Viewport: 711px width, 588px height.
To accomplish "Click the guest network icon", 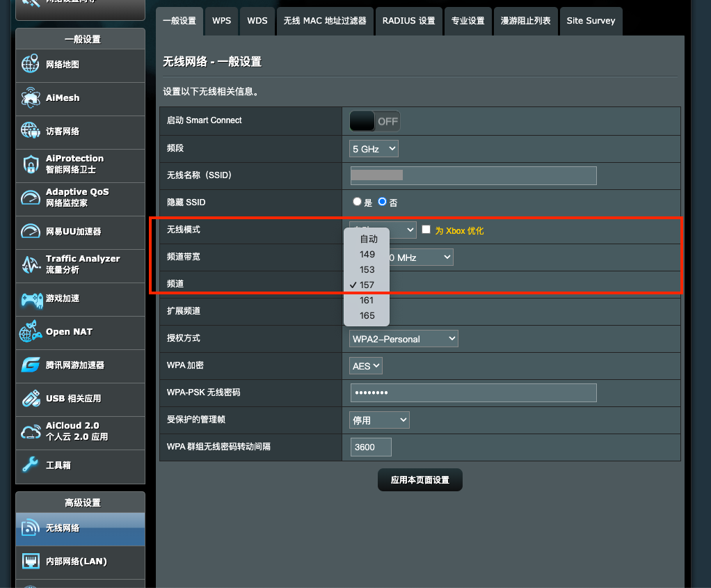I will click(31, 131).
